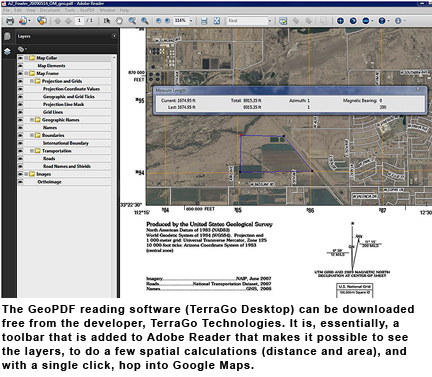Hide the Road Names and Shields layer
432x377 pixels.
click(21, 166)
